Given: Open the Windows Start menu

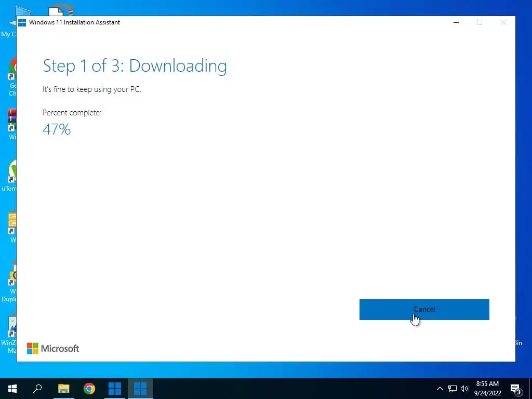Looking at the screenshot, I should (x=12, y=389).
